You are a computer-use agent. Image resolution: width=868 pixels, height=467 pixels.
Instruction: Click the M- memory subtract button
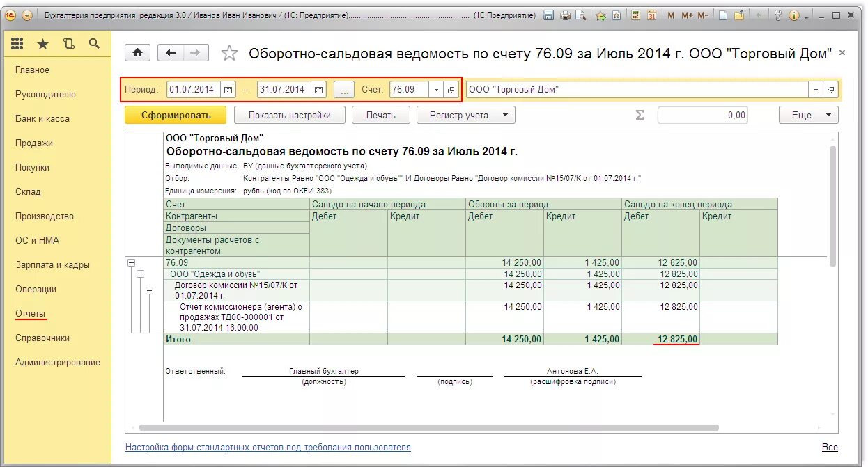703,15
